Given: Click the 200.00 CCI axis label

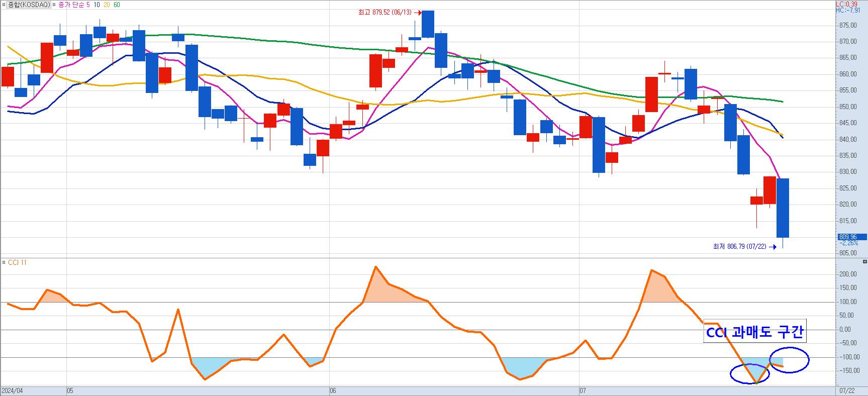Looking at the screenshot, I should click(848, 274).
